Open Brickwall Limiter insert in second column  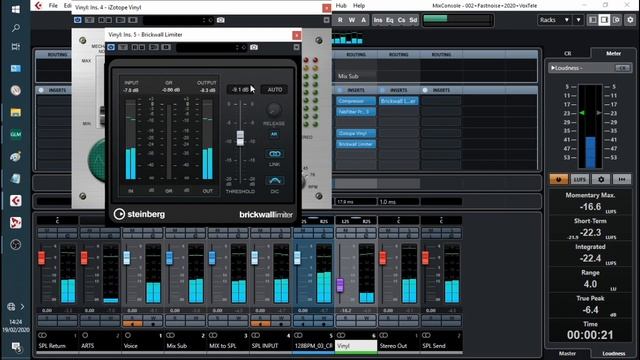point(399,101)
